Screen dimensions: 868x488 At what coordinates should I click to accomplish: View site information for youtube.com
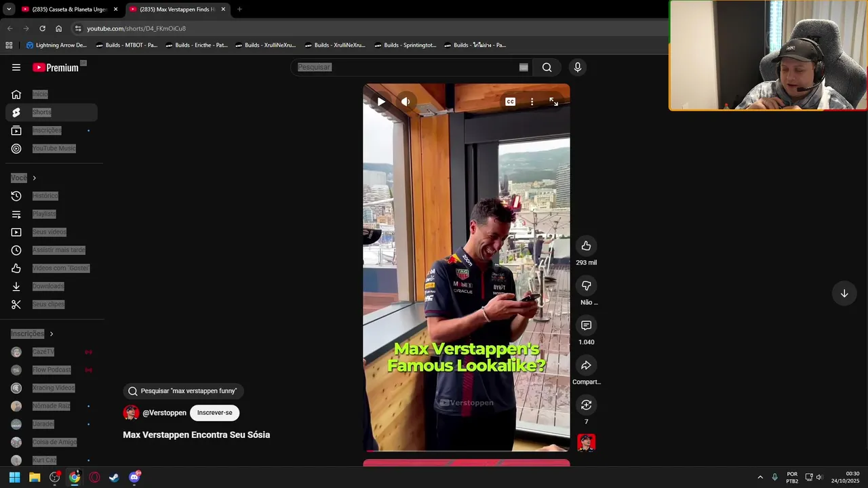click(x=78, y=28)
